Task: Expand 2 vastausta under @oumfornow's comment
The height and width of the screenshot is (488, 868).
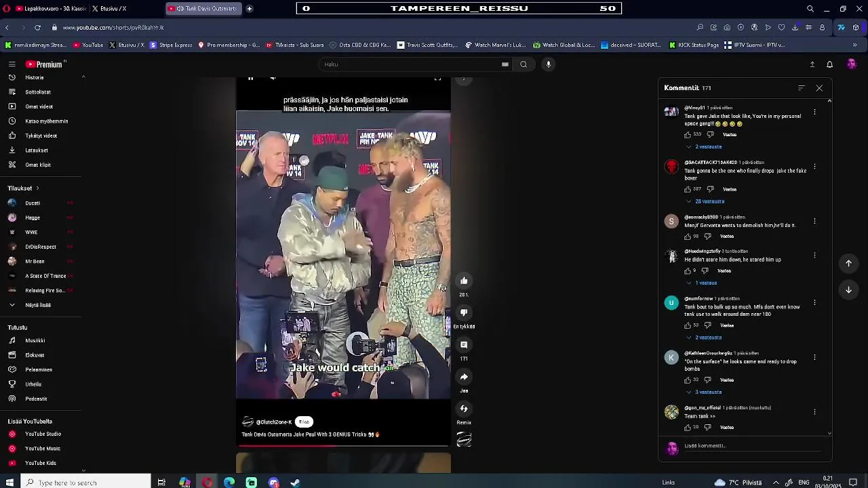Action: click(x=705, y=338)
